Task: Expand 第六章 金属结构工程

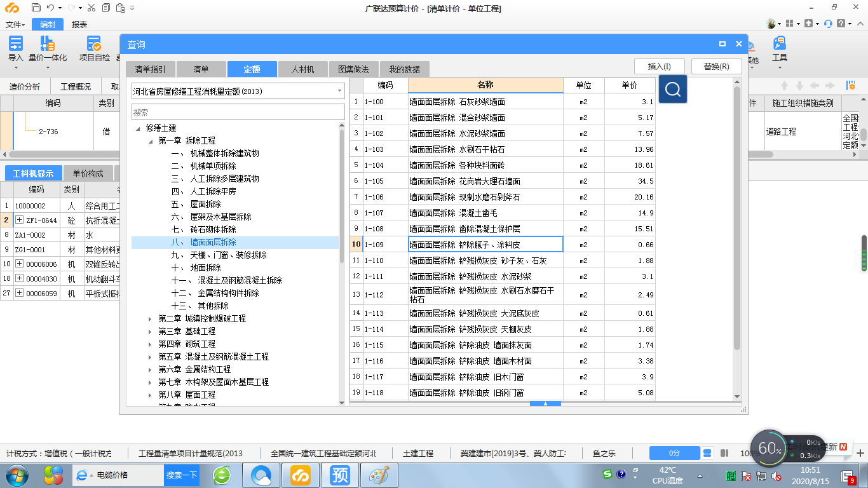Action: point(151,369)
